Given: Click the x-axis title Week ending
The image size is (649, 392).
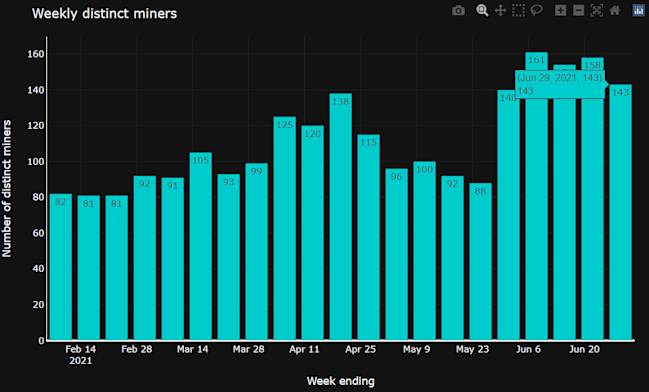Looking at the screenshot, I should [x=341, y=381].
